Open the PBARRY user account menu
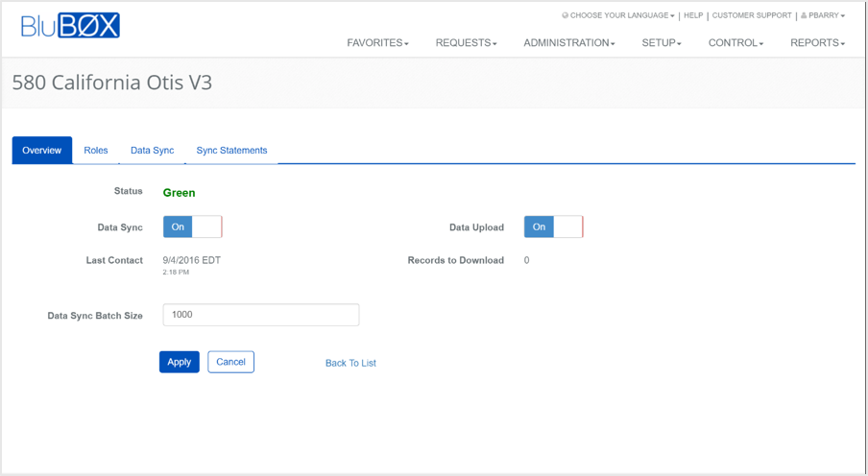Image resolution: width=868 pixels, height=476 pixels. (826, 15)
